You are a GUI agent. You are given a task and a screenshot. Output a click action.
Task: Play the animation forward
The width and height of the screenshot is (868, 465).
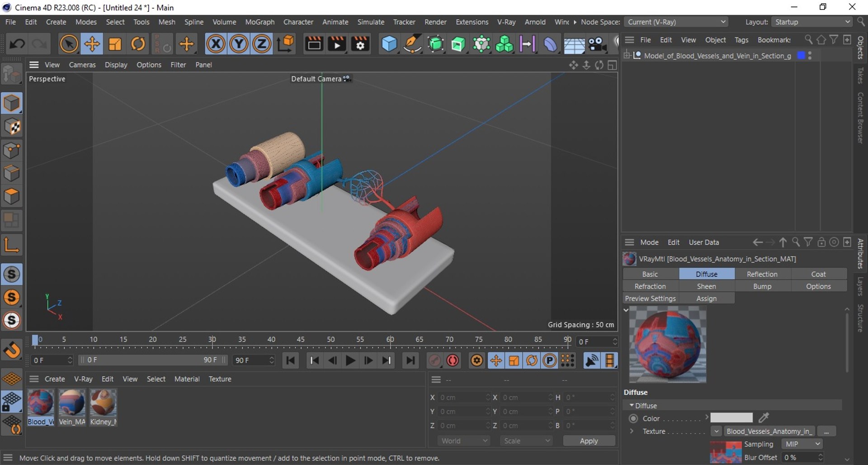350,361
